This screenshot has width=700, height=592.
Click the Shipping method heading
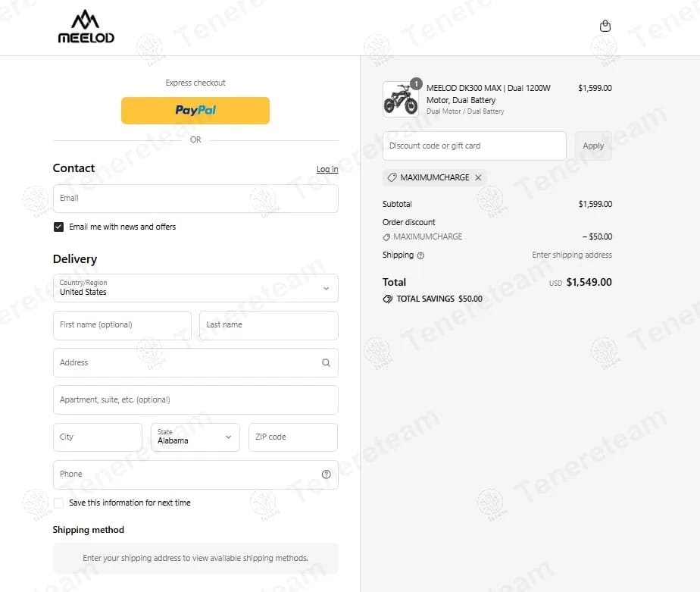coord(89,530)
